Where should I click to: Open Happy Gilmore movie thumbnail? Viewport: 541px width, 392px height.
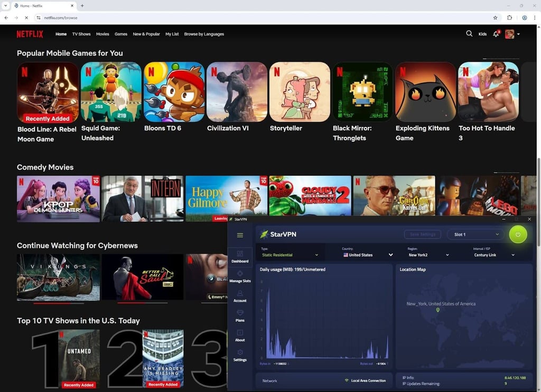click(226, 199)
